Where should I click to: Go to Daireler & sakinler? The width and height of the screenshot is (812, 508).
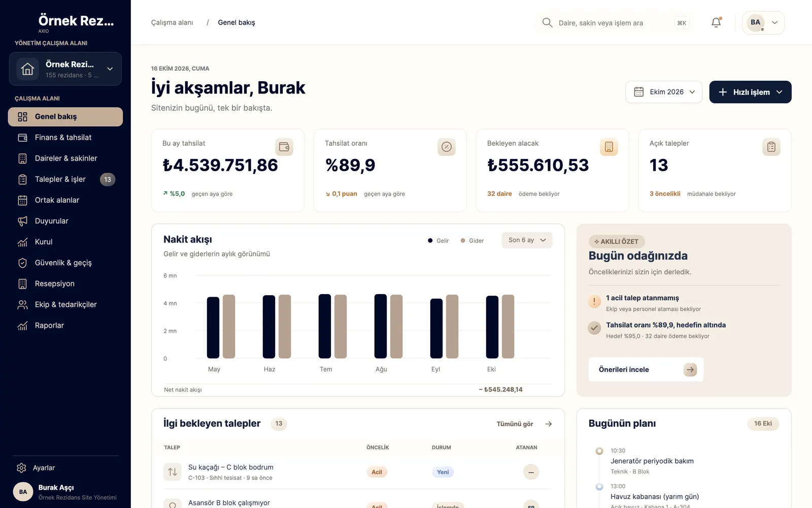tap(65, 158)
